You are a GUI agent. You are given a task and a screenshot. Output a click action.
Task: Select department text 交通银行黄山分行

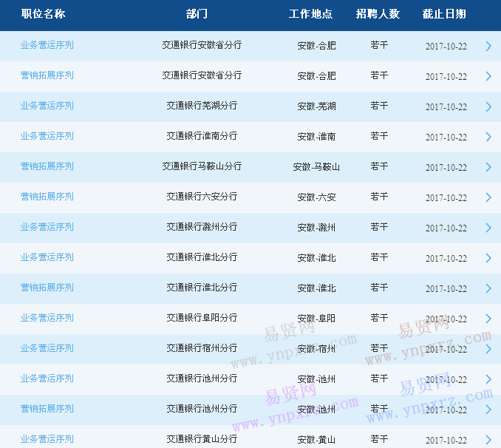click(202, 439)
